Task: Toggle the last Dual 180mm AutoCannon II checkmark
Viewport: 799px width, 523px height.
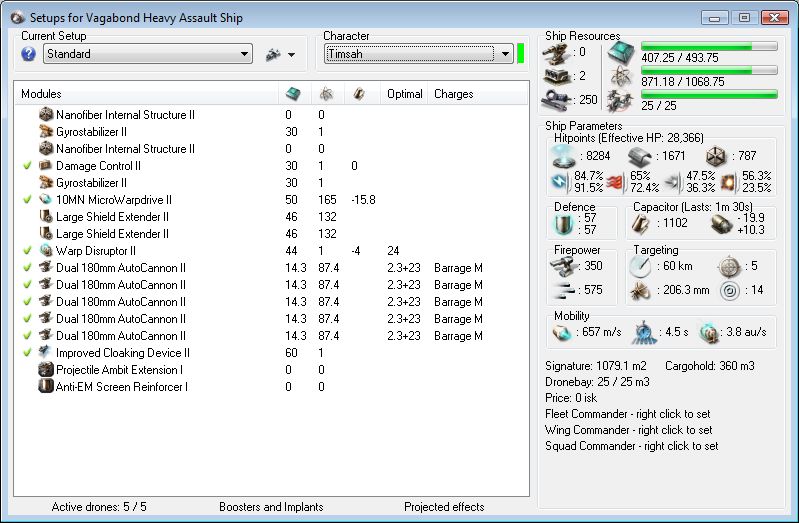Action: 28,336
